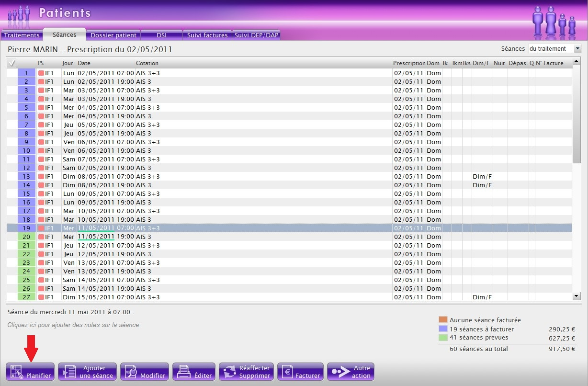Click the Facturer euro document icon
The image size is (588, 386).
(287, 372)
